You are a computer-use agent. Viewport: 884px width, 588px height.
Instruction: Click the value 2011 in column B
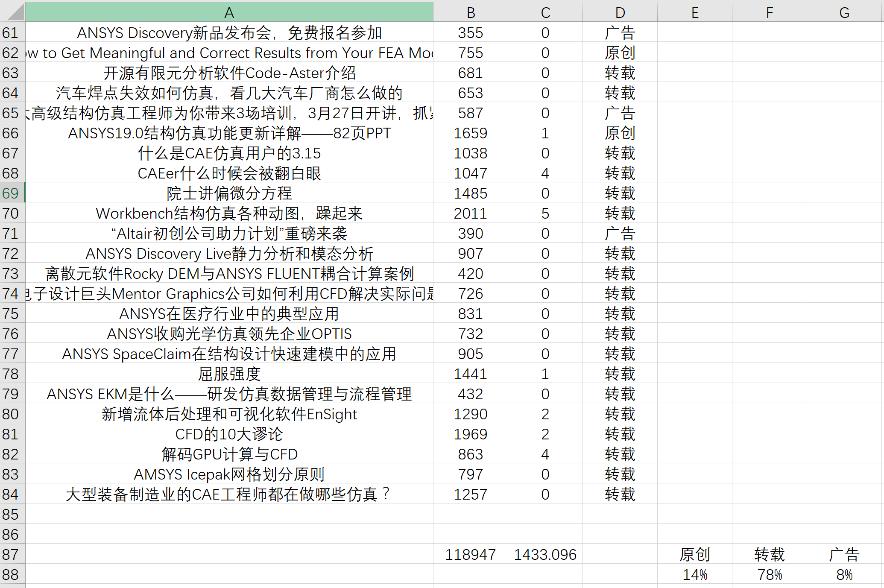[471, 214]
